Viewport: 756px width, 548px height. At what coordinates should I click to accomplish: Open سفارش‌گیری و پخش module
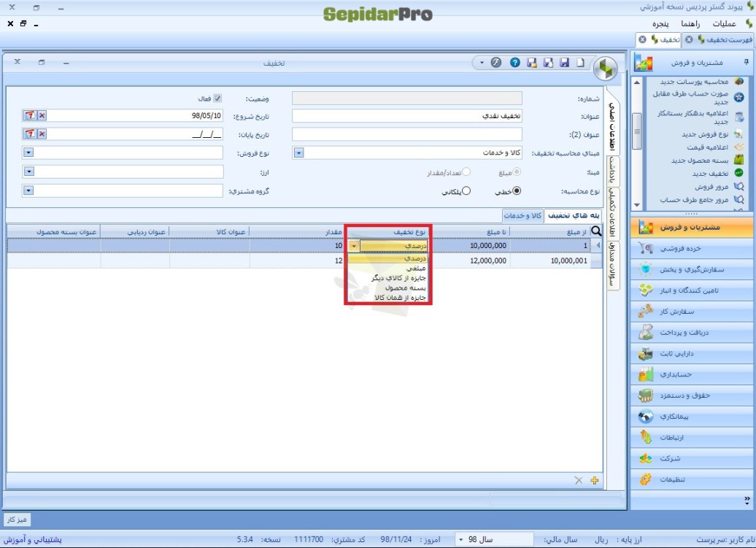click(691, 269)
